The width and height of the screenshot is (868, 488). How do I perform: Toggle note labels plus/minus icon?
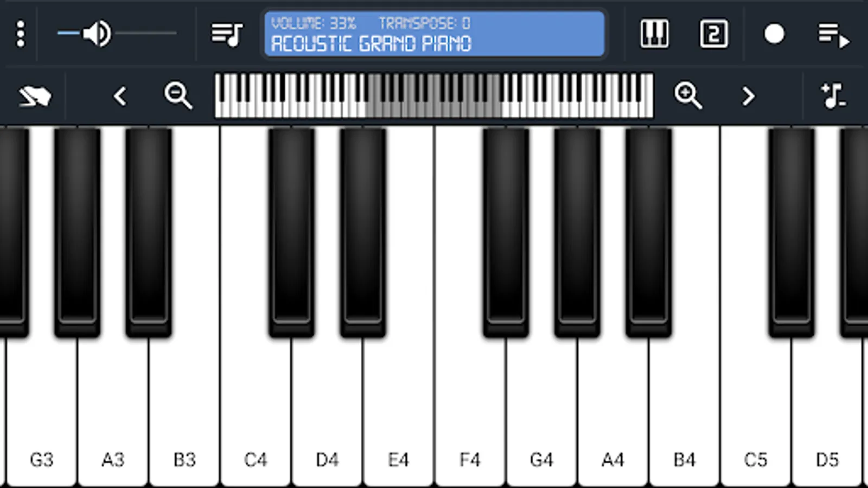coord(833,95)
